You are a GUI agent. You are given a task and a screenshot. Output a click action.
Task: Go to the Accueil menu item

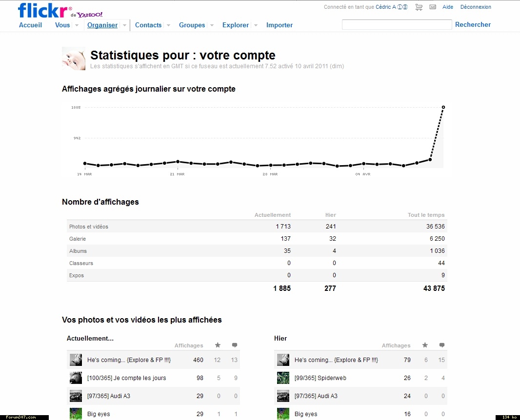(30, 25)
